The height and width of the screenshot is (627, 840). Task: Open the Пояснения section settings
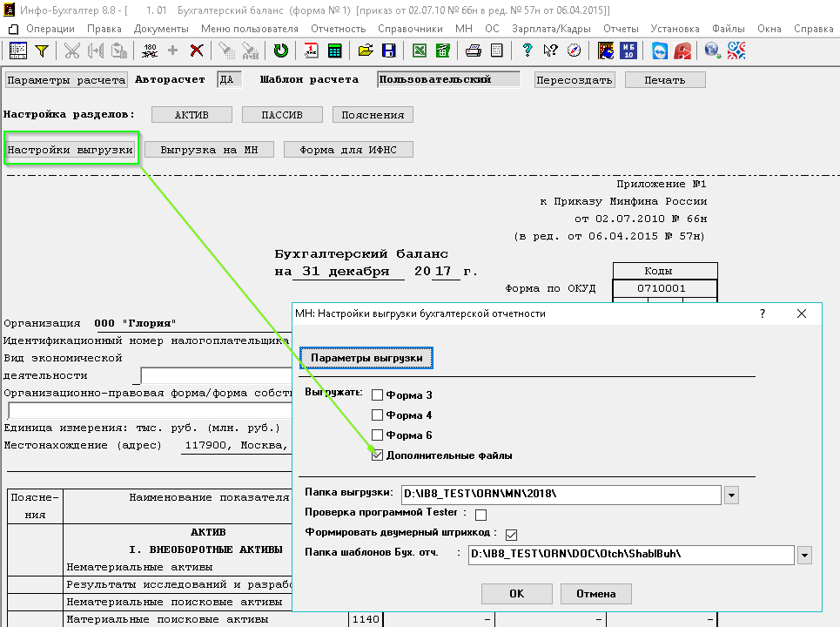tap(373, 115)
